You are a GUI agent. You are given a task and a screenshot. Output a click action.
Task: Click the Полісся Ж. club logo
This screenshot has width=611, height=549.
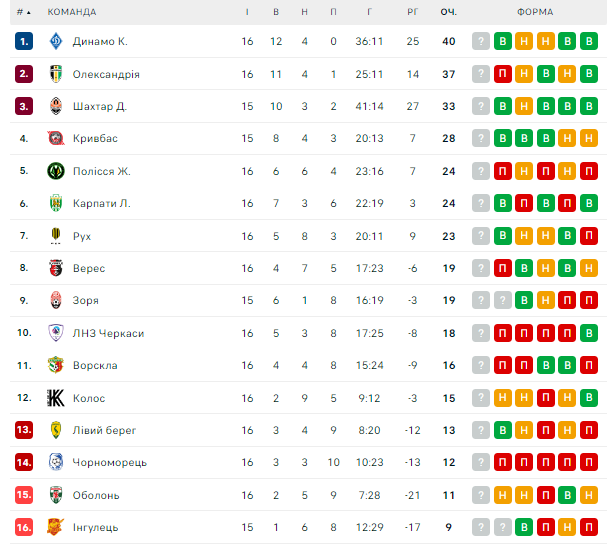tap(56, 171)
